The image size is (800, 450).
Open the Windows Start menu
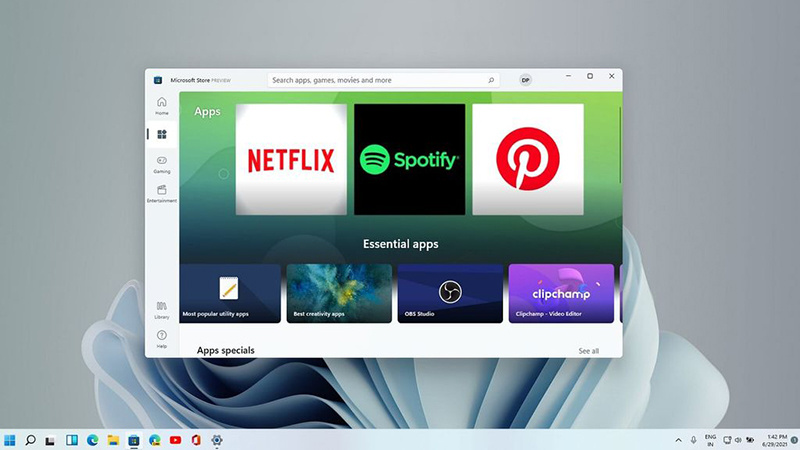tap(10, 440)
